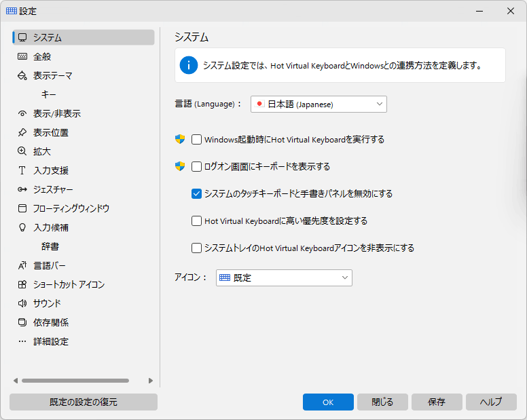Go to 表示位置 settings

[x=84, y=132]
